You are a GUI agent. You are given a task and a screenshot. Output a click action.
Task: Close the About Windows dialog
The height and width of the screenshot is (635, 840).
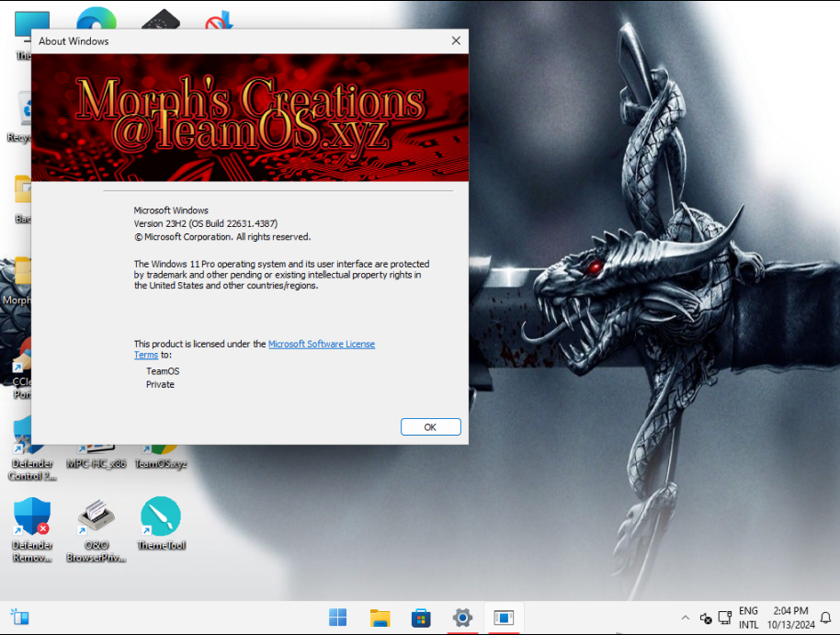pos(456,40)
